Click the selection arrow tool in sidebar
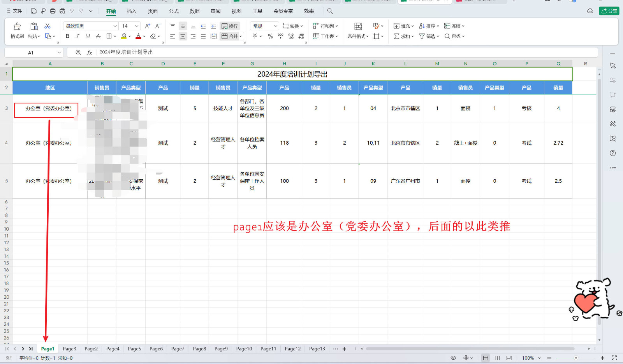This screenshot has height=364, width=623. pos(613,66)
